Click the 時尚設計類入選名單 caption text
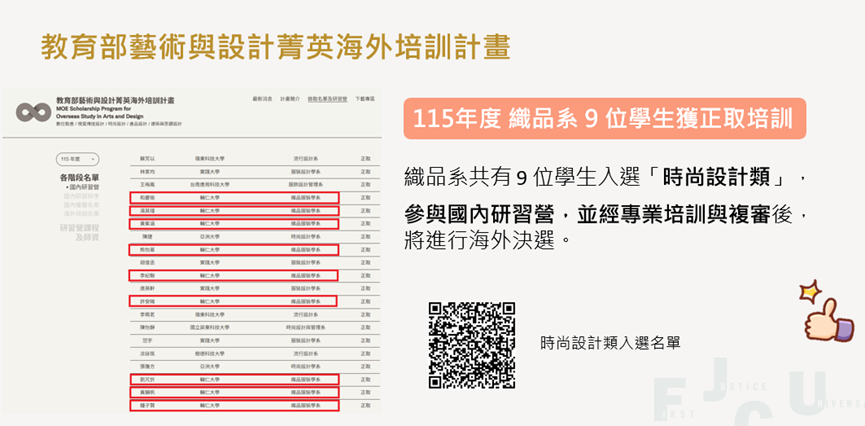This screenshot has width=865, height=426. coord(610,343)
